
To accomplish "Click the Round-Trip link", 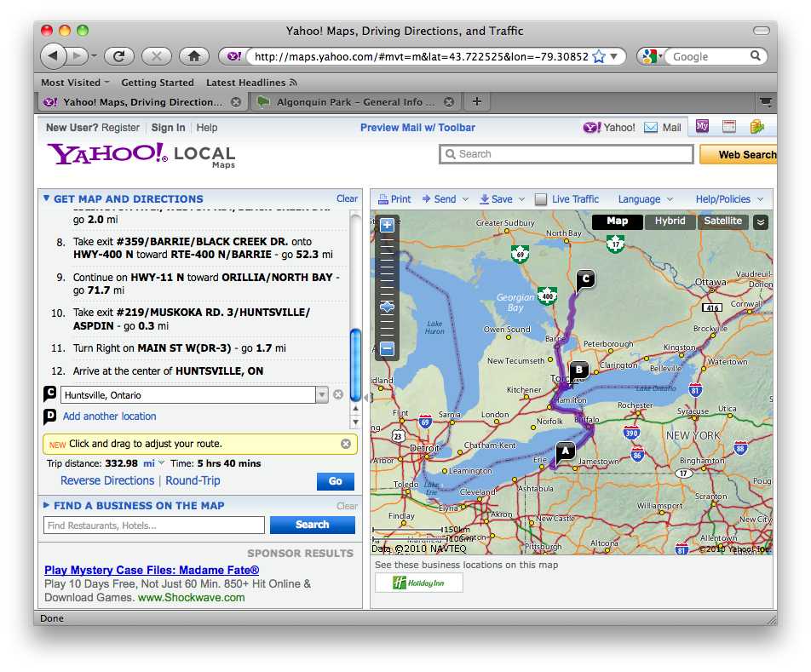I will pyautogui.click(x=193, y=480).
